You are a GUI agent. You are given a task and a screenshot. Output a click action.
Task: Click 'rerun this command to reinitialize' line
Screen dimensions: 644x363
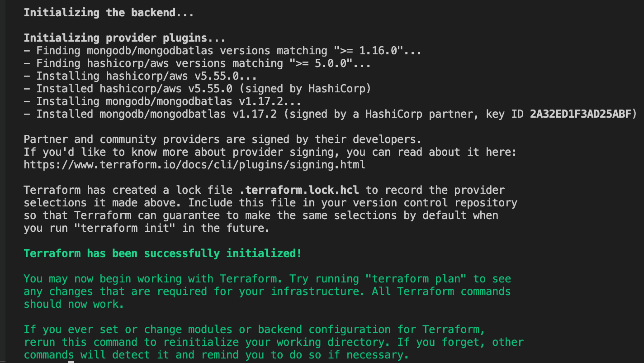pyautogui.click(x=181, y=342)
